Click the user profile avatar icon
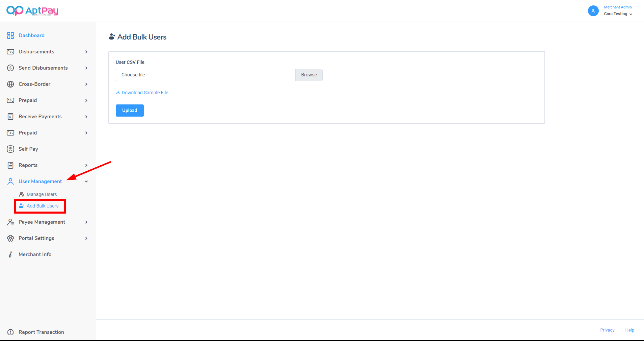The width and height of the screenshot is (644, 341). click(593, 11)
